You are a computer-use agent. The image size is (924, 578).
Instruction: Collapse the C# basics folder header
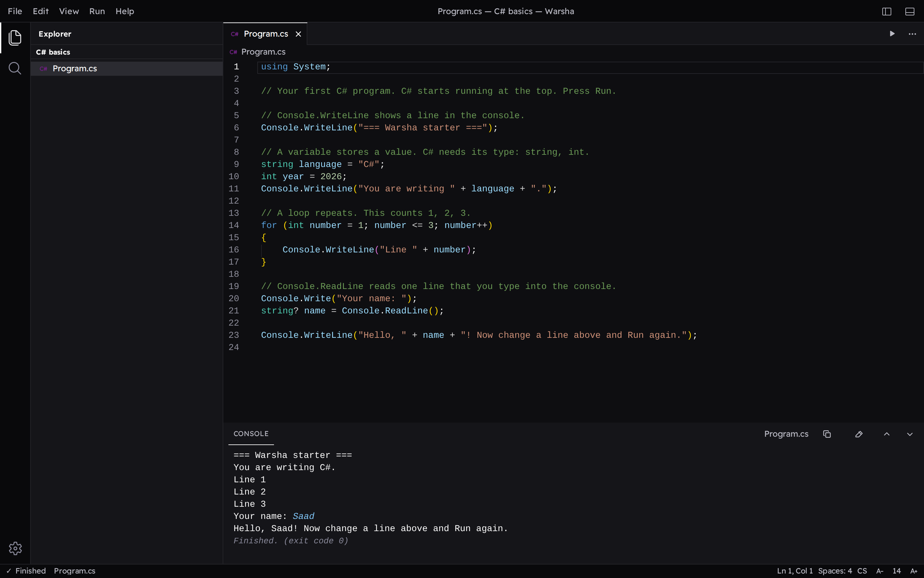(127, 52)
